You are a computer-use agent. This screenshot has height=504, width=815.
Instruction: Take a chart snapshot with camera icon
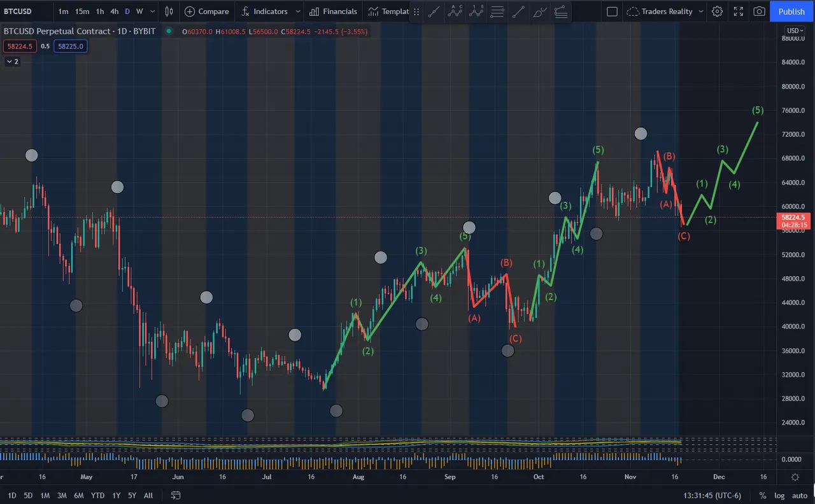[759, 11]
